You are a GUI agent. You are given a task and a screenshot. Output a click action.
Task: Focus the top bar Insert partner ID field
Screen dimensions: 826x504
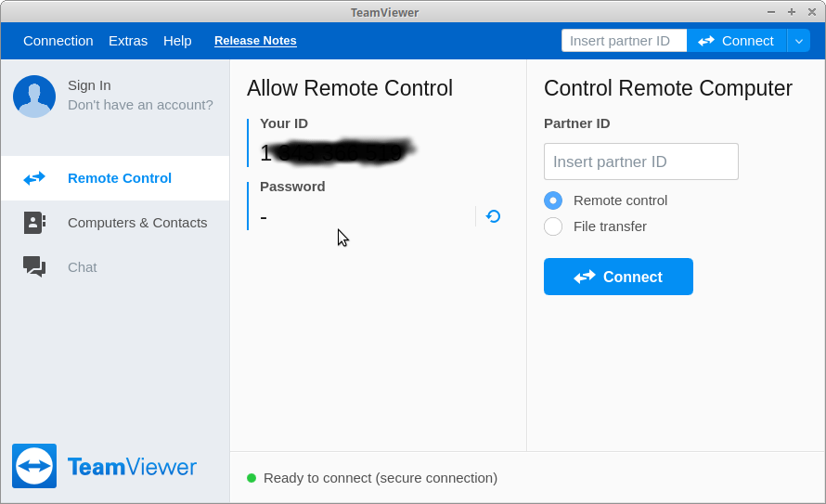[x=625, y=41]
